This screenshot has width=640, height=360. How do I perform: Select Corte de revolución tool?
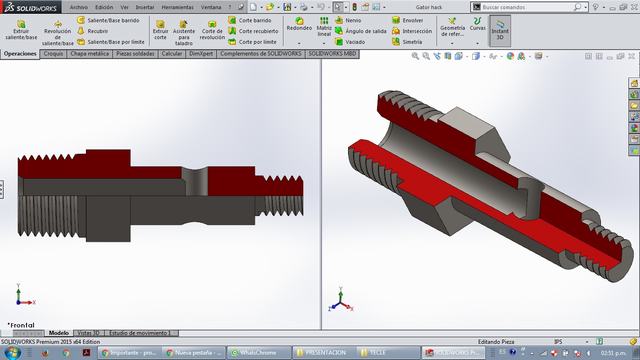coord(212,30)
